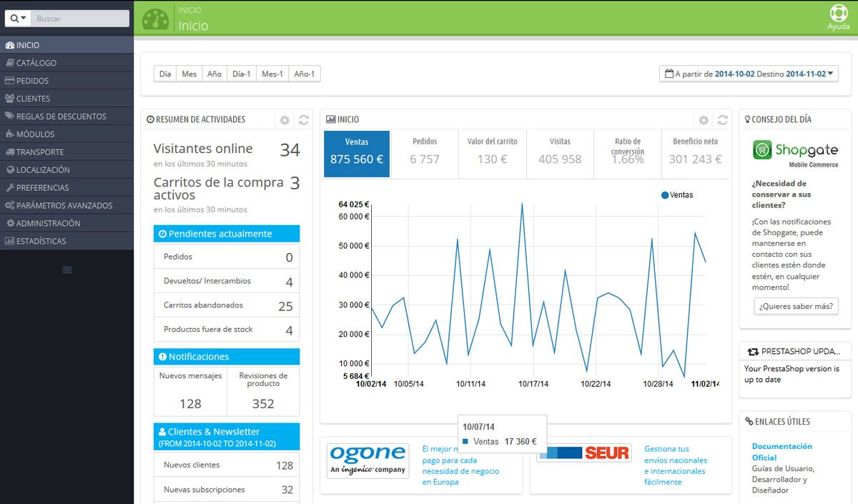The width and height of the screenshot is (858, 504).
Task: Click the Ogone logo banner
Action: 368,460
